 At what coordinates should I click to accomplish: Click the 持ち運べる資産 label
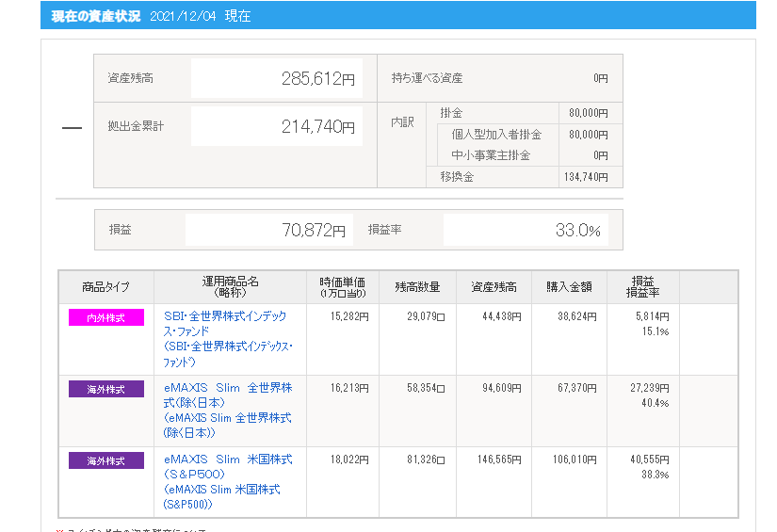point(427,78)
